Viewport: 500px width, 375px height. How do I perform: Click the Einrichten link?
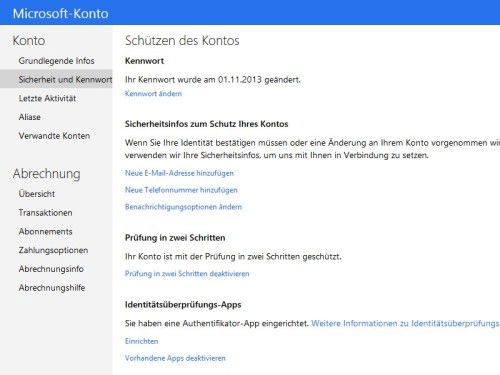click(x=142, y=341)
